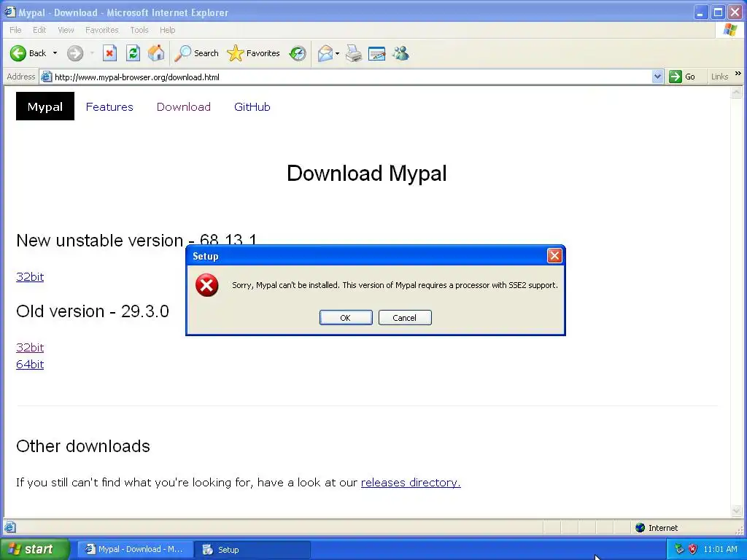747x560 pixels.
Task: Open the Tools menu
Action: coord(139,30)
